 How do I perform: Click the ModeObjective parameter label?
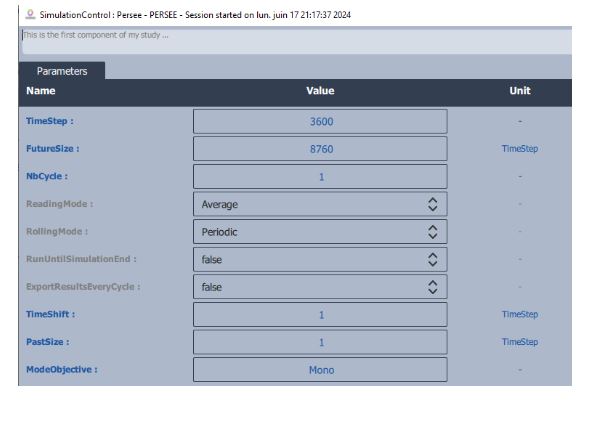tap(62, 369)
